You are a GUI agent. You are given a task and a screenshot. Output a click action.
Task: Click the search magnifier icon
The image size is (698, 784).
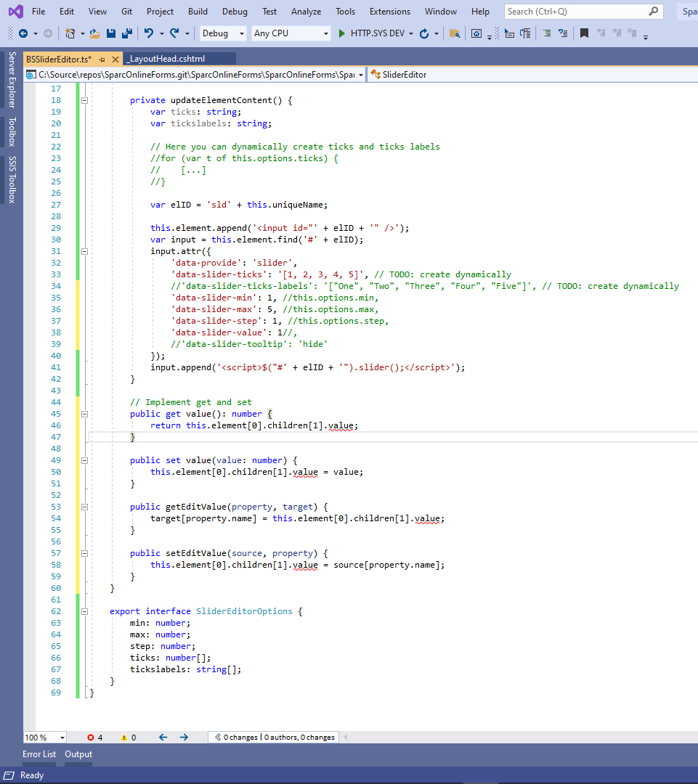(x=654, y=11)
